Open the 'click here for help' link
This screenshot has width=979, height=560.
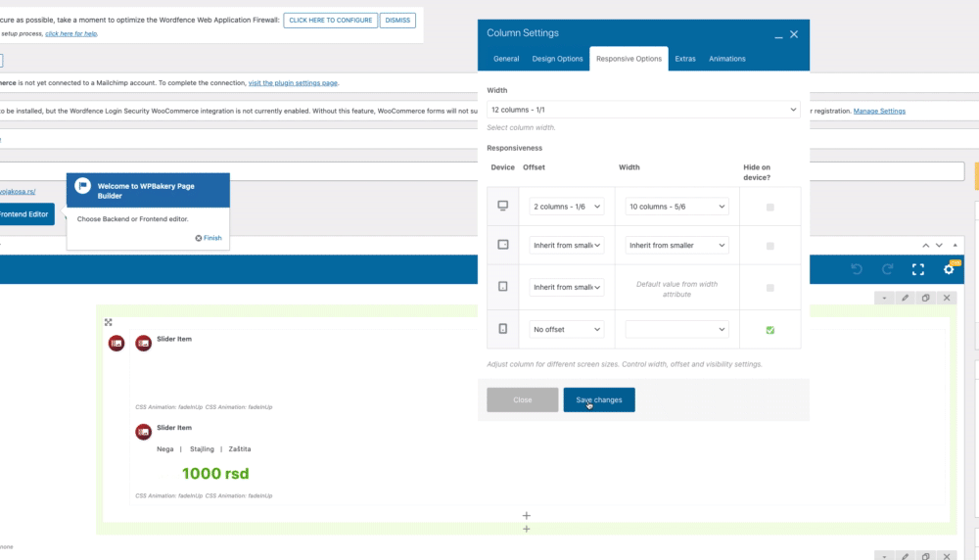pos(70,33)
